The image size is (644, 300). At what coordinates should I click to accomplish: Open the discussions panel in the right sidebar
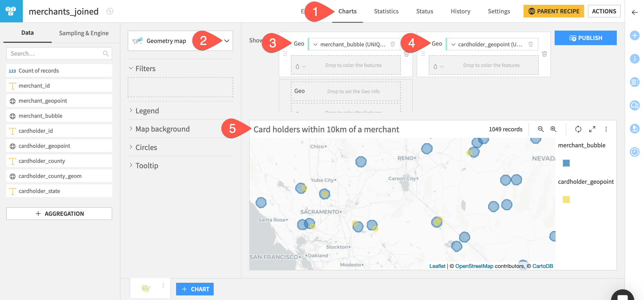635,105
